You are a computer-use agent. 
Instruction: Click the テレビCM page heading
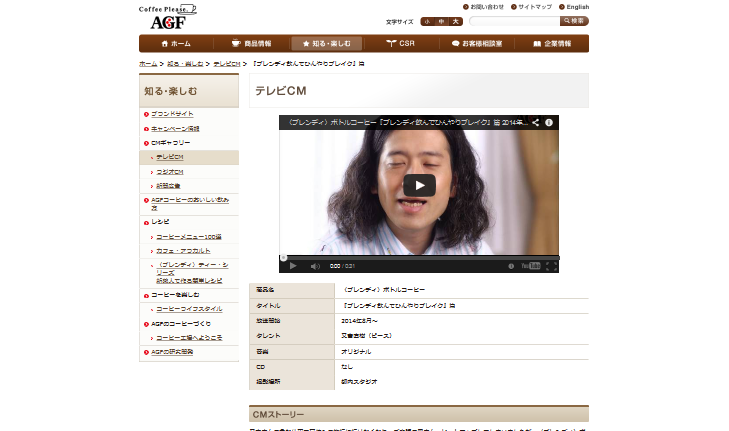[281, 91]
